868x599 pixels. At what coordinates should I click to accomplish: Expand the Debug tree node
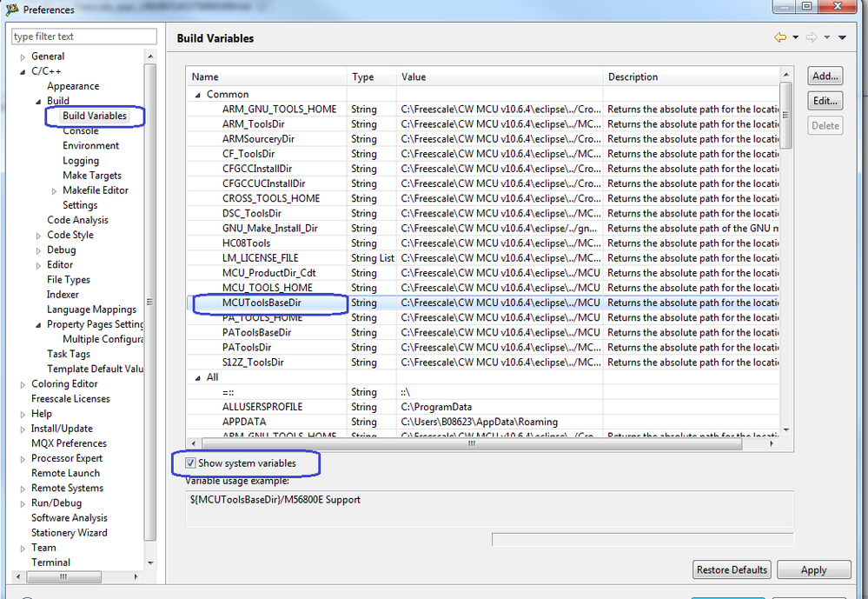(x=38, y=251)
